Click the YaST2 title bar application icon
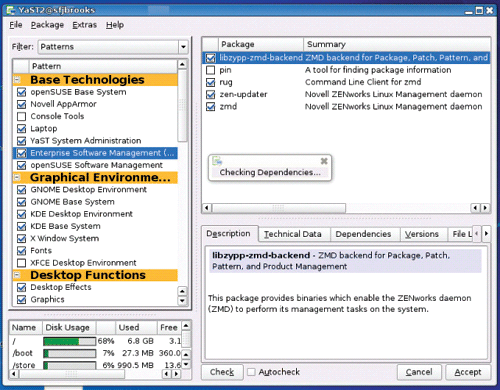 click(11, 10)
